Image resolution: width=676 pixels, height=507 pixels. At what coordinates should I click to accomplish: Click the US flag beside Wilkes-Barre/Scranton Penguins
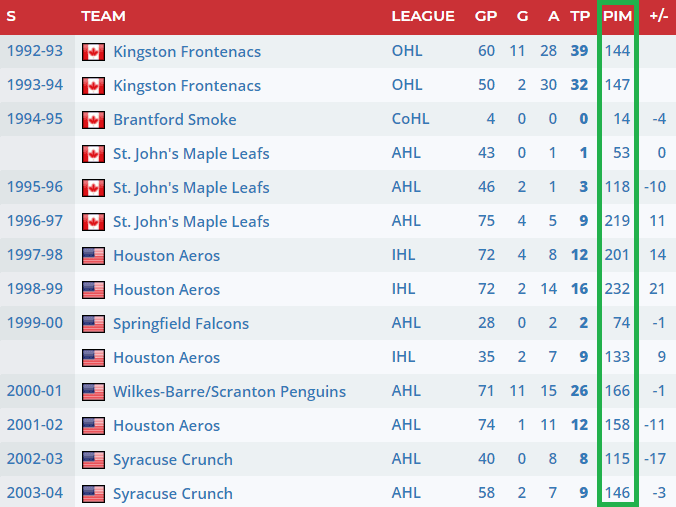point(93,392)
